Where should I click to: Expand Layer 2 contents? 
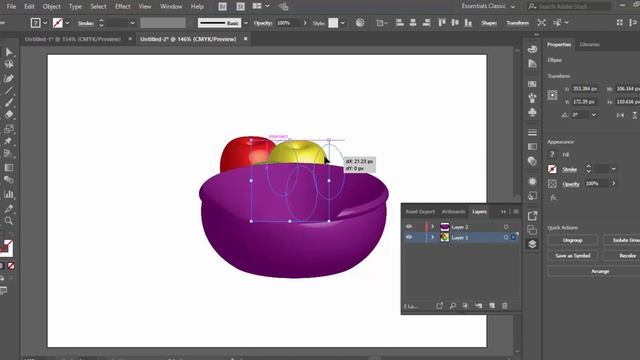(432, 227)
